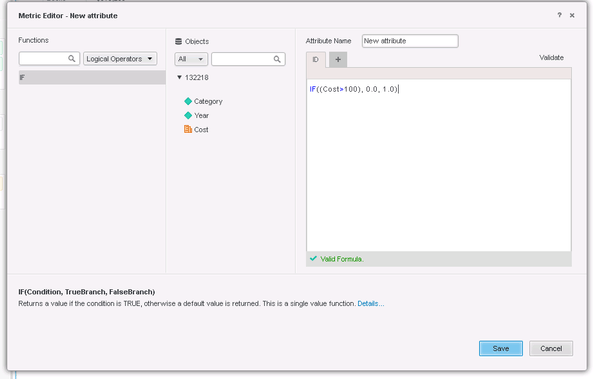Viewport: 600px width, 379px height.
Task: Collapse the 132218 dataset tree
Action: tap(179, 77)
